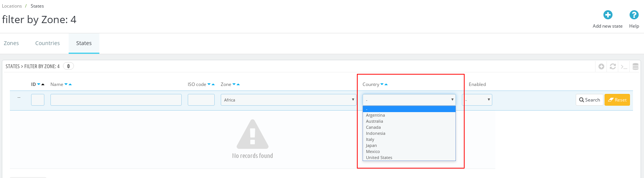Open the Help question mark icon

634,15
